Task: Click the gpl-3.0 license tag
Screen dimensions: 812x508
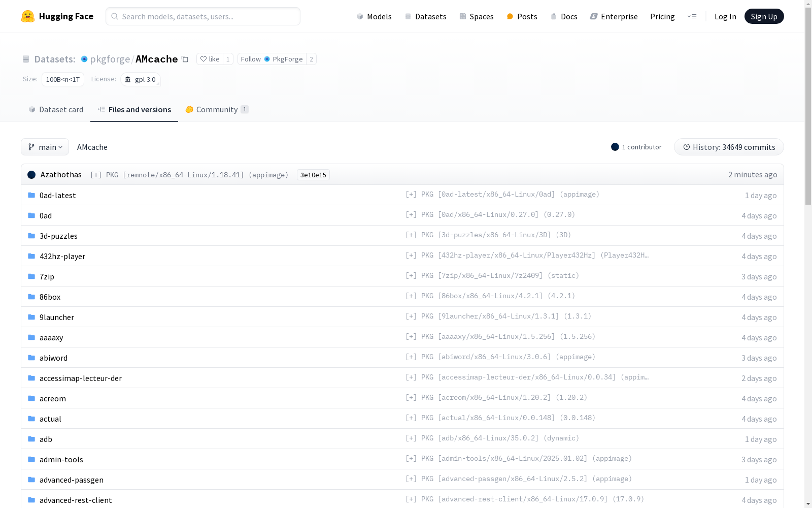Action: coord(141,80)
